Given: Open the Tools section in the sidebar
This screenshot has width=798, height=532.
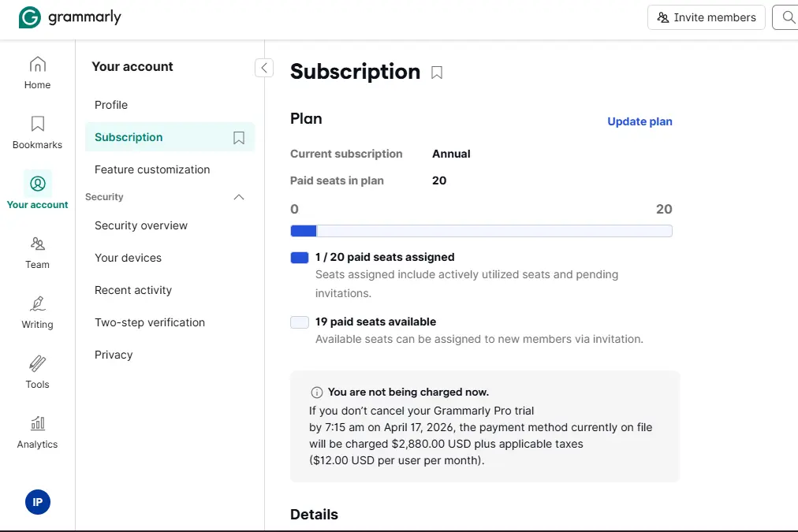Looking at the screenshot, I should (x=37, y=373).
